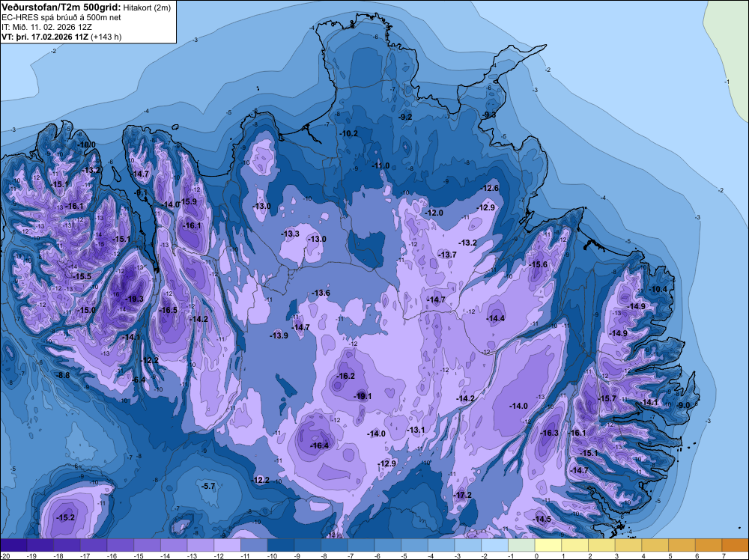Click the "4" label in the bottom color scale
This screenshot has height=560, width=749.
(644, 556)
